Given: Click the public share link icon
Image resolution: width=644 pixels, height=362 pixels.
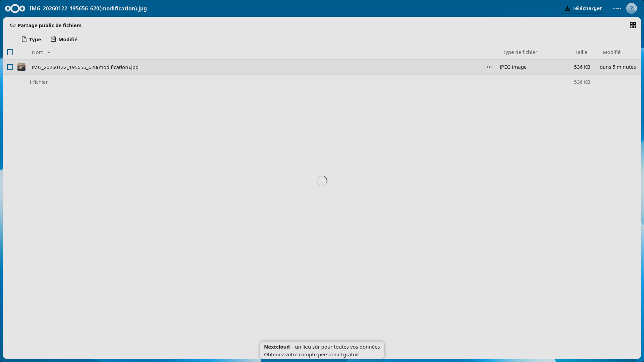Looking at the screenshot, I should pos(13,25).
